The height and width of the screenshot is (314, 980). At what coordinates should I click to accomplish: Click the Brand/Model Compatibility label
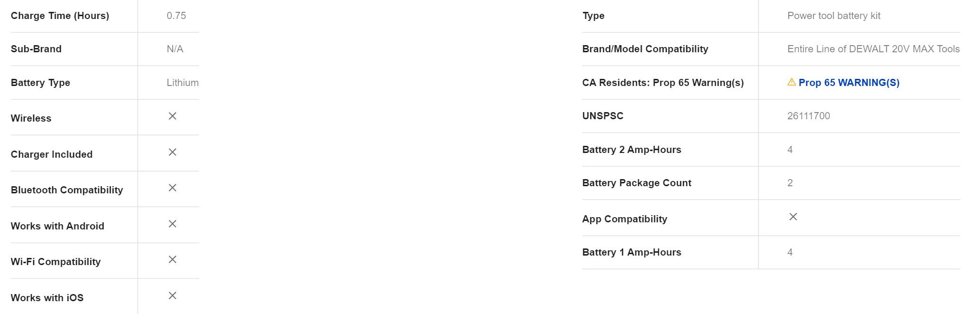click(645, 49)
